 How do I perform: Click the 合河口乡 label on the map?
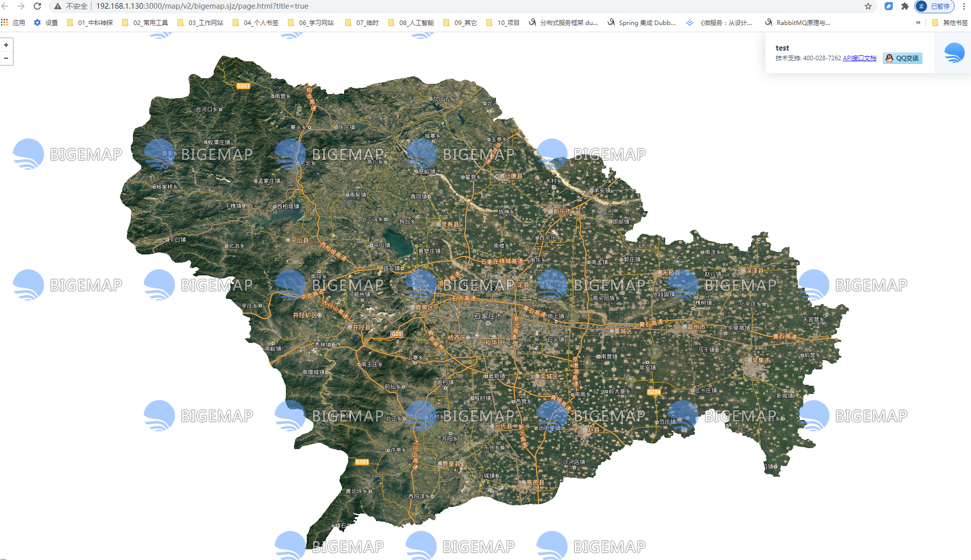coord(207,109)
